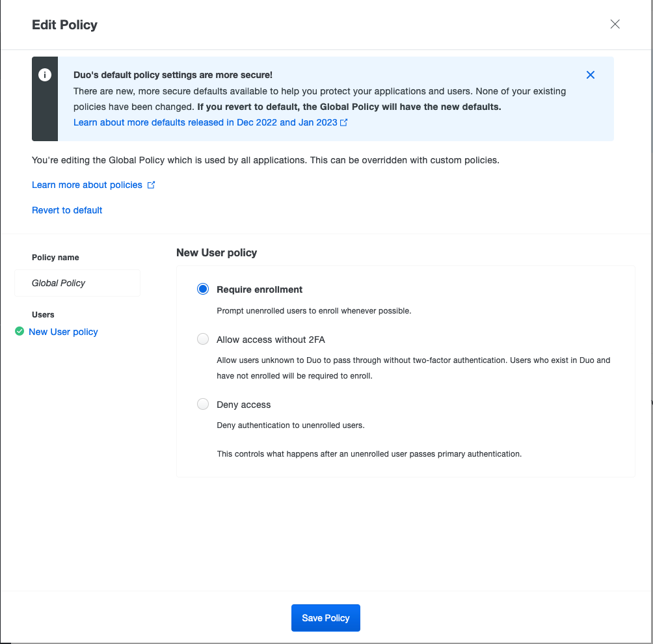Click external link icon beside Dec 2022 defaults
This screenshot has width=653, height=644.
[343, 122]
